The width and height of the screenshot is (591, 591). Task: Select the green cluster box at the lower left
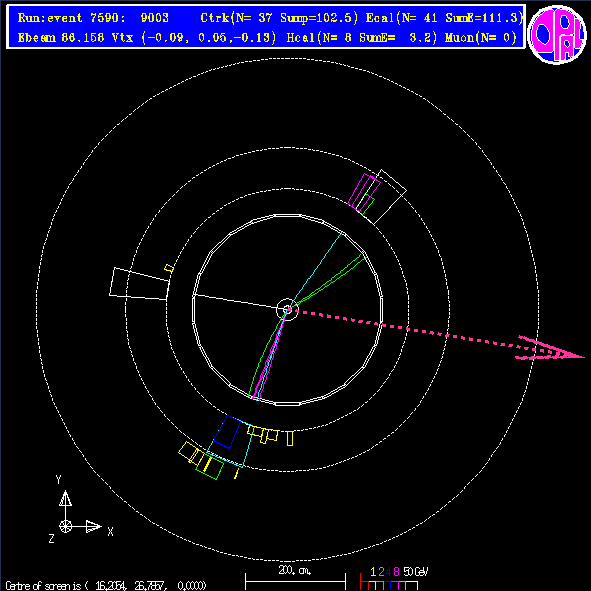(x=210, y=467)
